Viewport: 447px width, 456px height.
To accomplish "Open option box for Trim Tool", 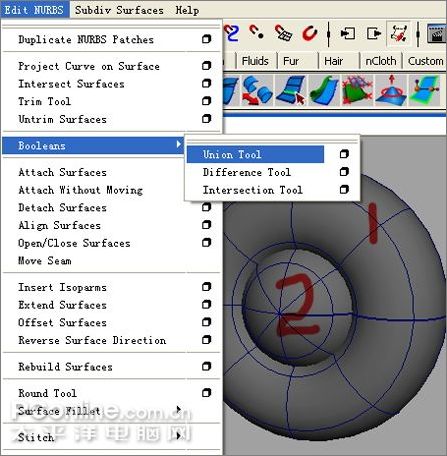I will 207,101.
